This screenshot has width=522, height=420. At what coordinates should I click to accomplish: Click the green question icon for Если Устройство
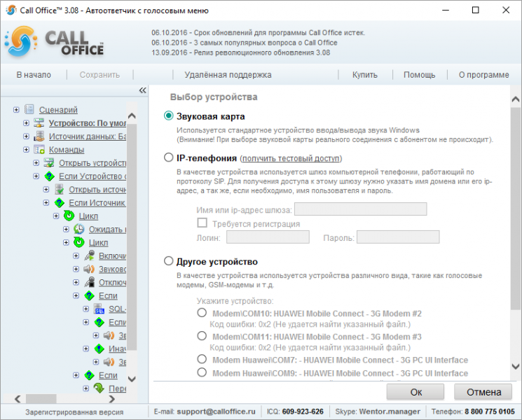pos(49,176)
